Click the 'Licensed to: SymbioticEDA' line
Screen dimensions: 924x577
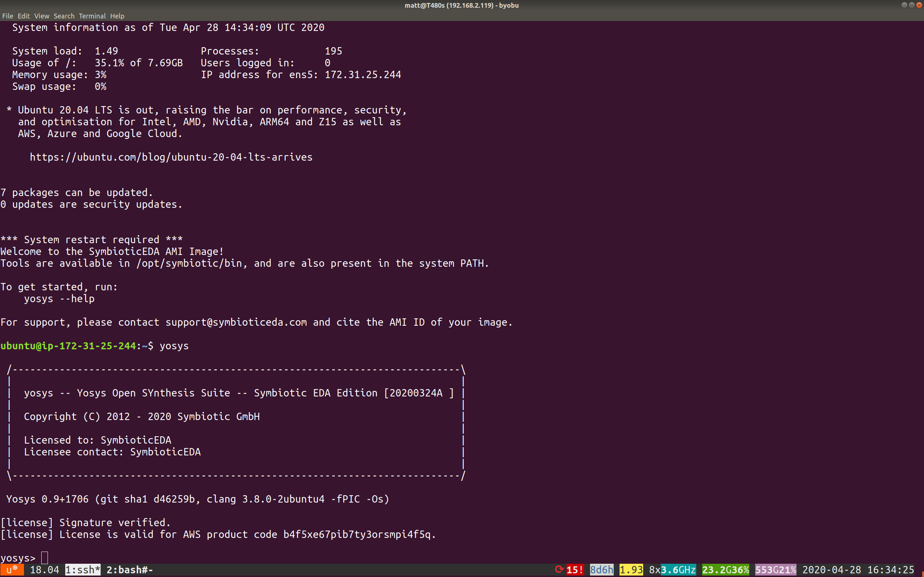tap(97, 440)
